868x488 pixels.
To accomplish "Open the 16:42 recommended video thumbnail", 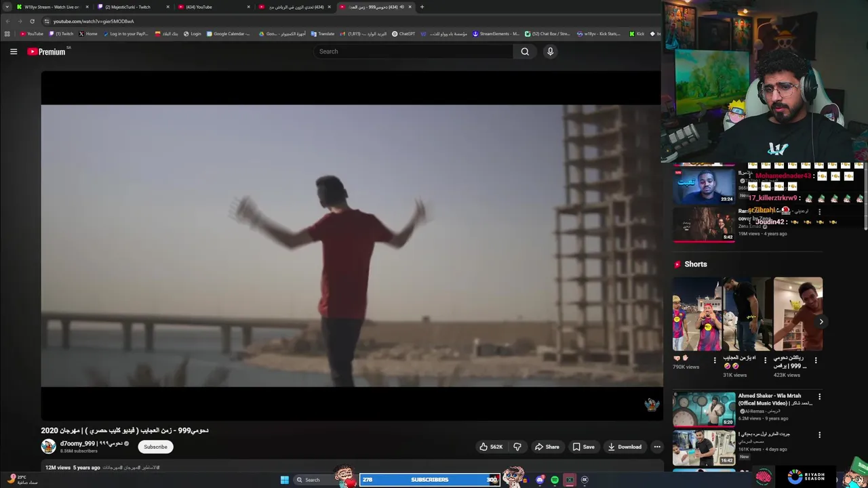I will click(x=703, y=448).
